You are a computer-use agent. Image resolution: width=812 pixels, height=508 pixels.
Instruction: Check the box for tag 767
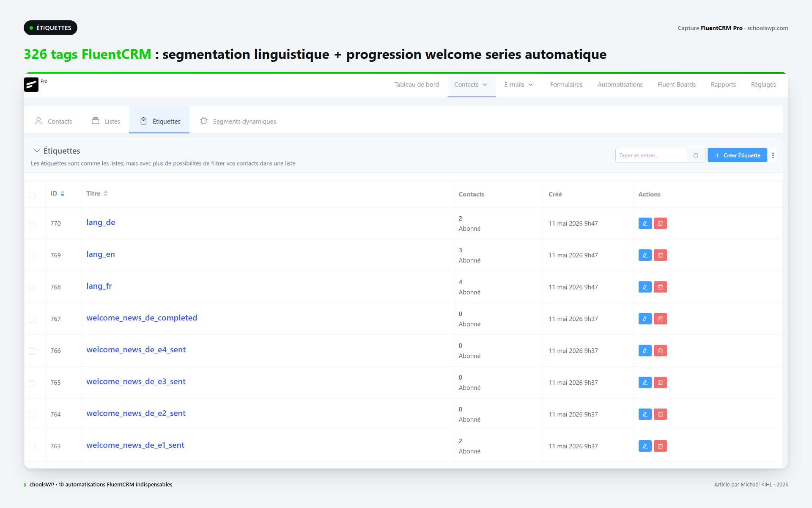coord(32,320)
